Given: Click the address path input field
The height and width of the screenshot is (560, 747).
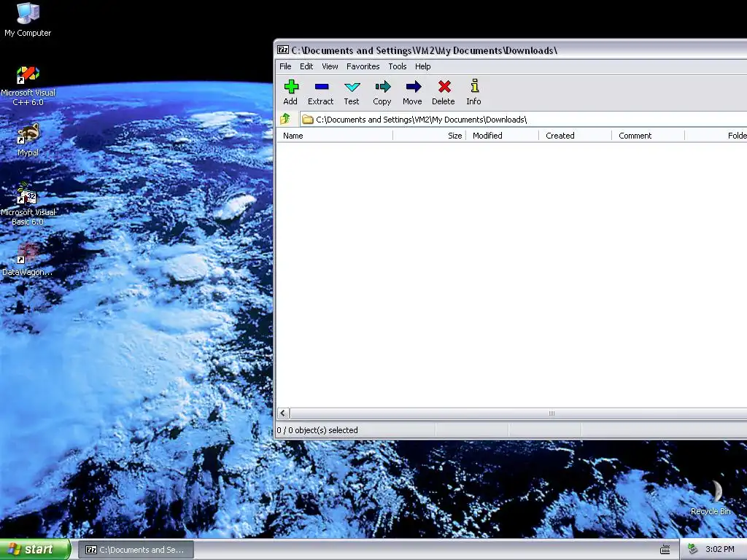Looking at the screenshot, I should (523, 120).
